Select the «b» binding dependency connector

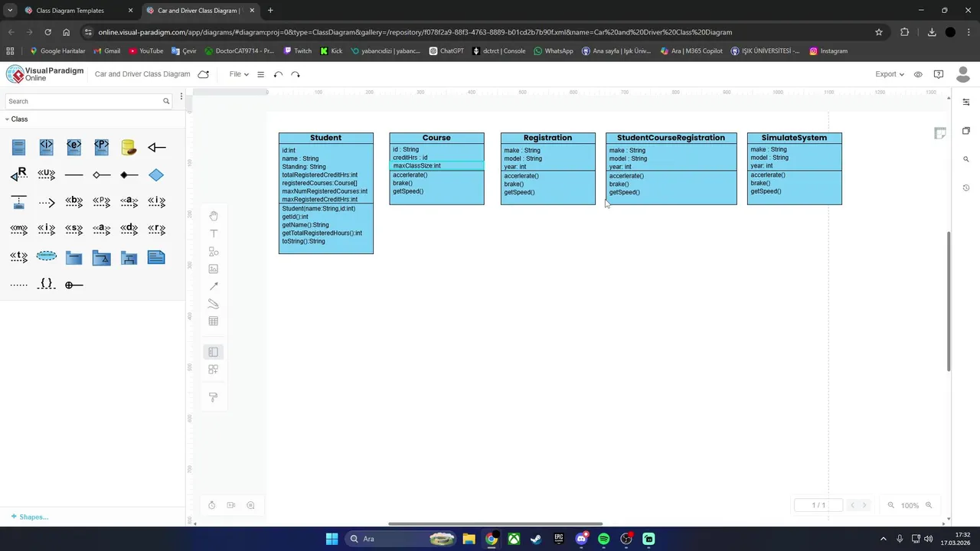pyautogui.click(x=74, y=202)
